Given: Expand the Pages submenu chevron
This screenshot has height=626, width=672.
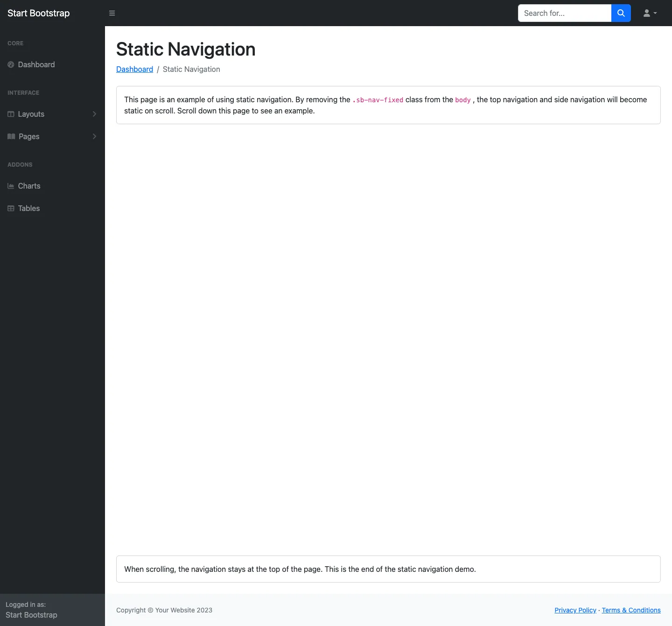Looking at the screenshot, I should 94,137.
